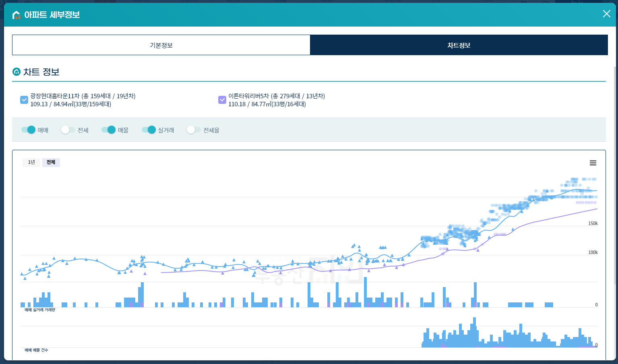Select the 차트정보 tab
The image size is (618, 364).
coord(459,45)
